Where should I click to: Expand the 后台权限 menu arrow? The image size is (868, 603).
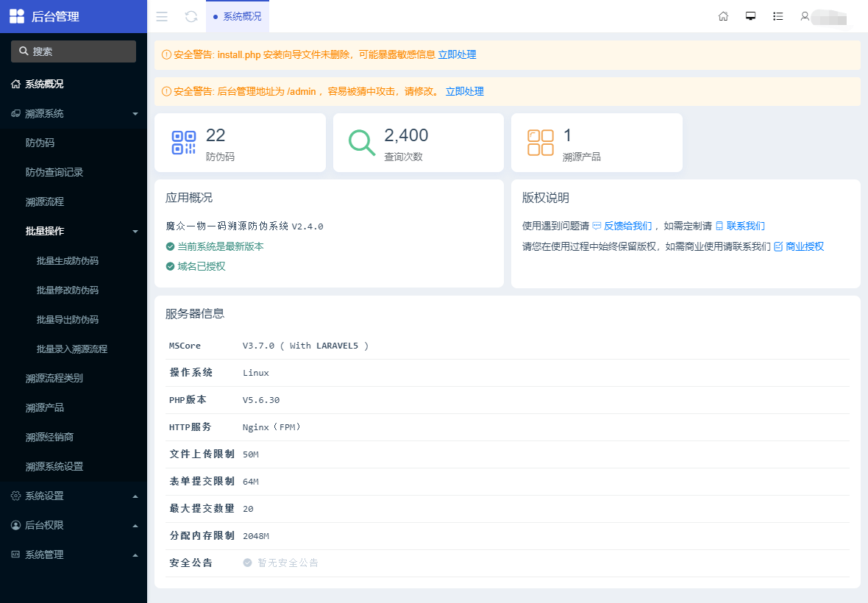pyautogui.click(x=135, y=526)
